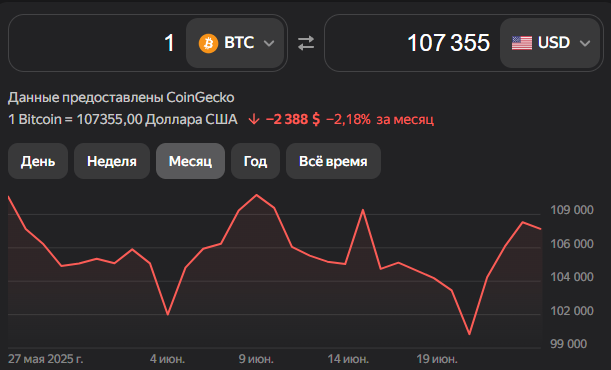
Task: Show chart for Всё время
Action: pos(333,161)
